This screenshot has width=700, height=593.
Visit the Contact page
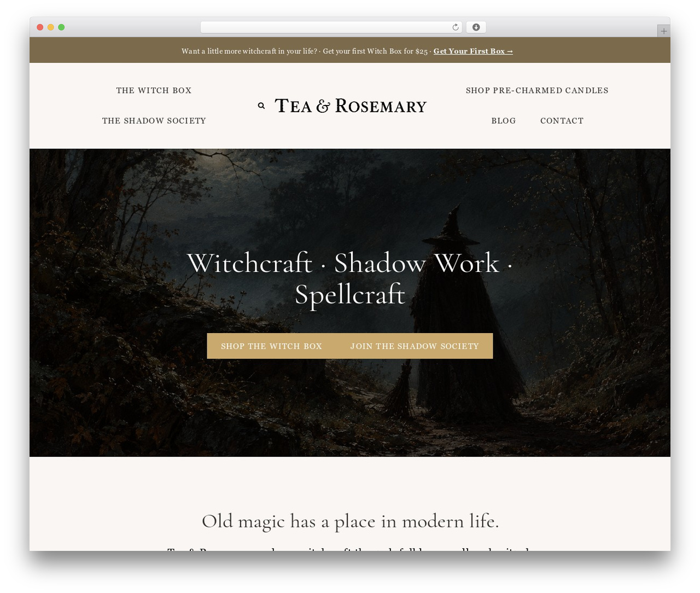tap(562, 120)
